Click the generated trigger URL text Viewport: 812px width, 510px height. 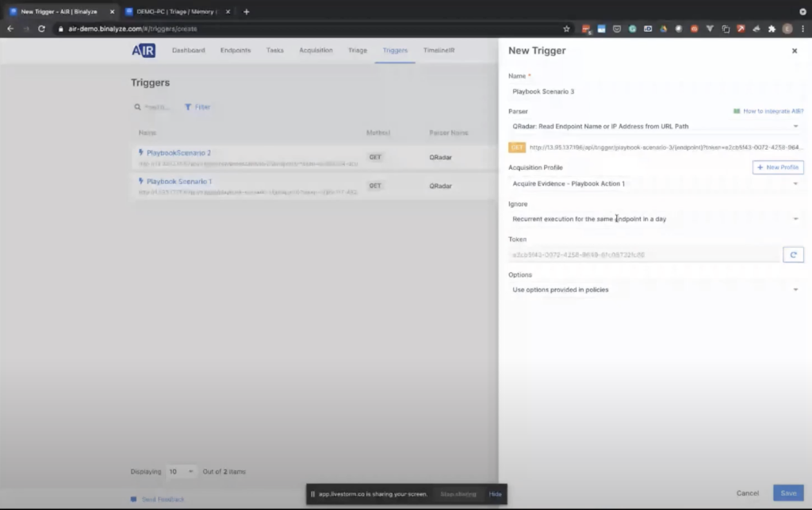click(x=665, y=148)
